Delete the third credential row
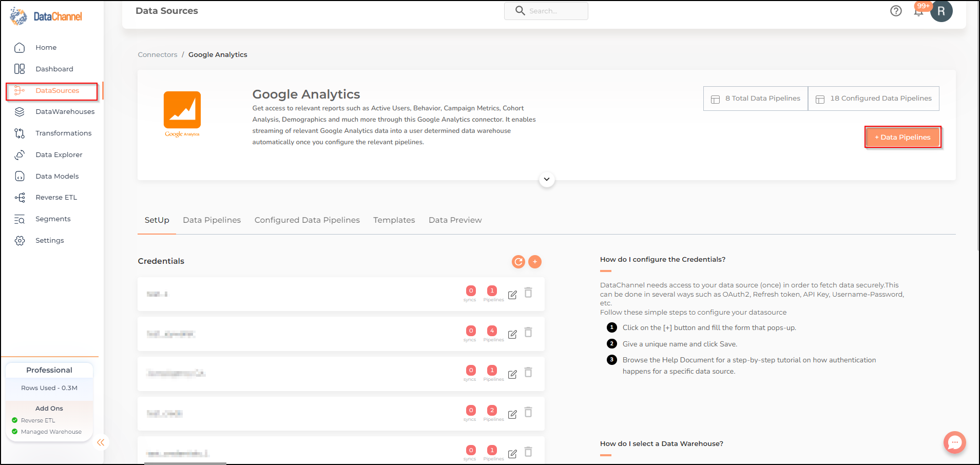This screenshot has height=465, width=980. (x=528, y=372)
